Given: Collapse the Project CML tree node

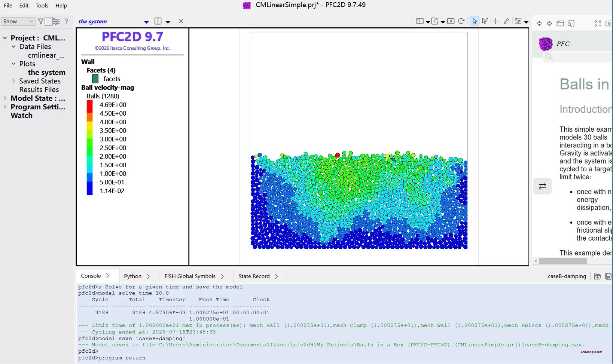Looking at the screenshot, I should tap(5, 38).
